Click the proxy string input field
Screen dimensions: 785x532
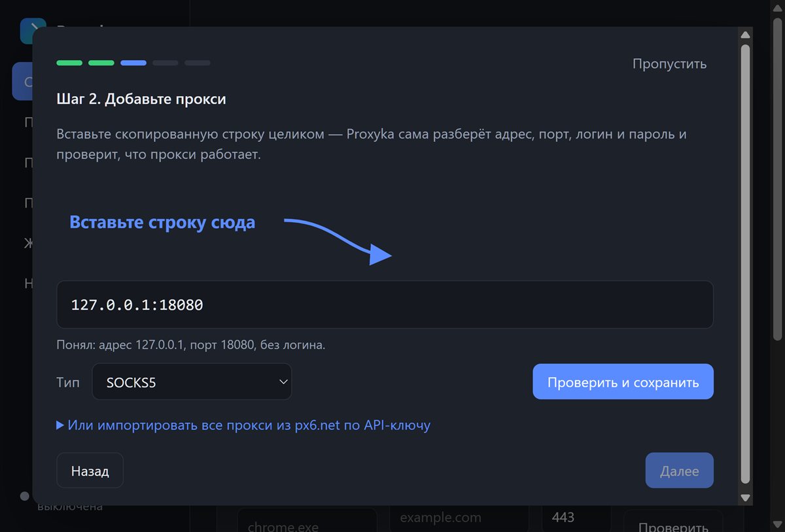pos(385,305)
